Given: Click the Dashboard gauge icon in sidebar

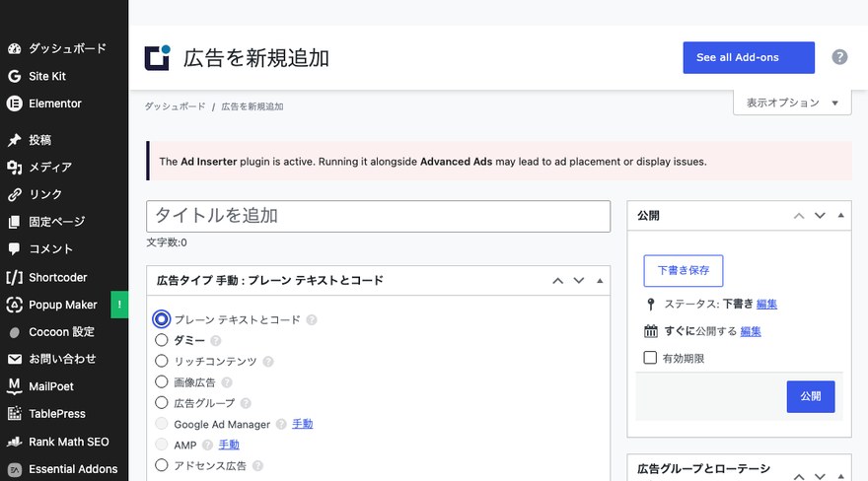Looking at the screenshot, I should coord(15,48).
